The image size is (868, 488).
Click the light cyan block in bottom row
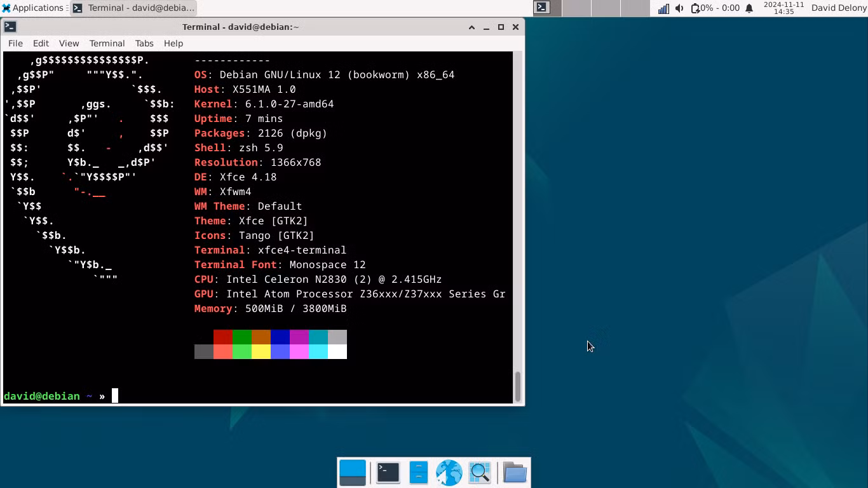pos(318,351)
